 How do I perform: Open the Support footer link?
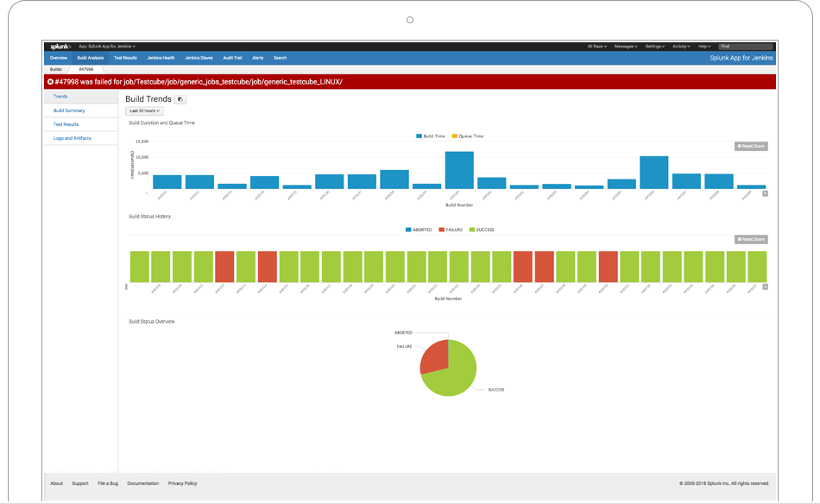(x=80, y=483)
